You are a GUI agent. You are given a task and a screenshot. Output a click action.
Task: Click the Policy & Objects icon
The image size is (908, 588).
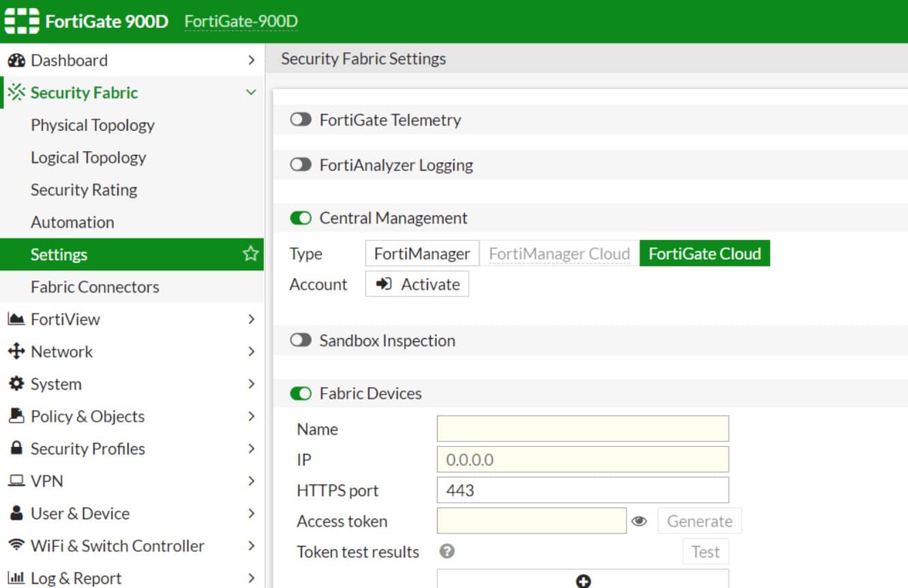pyautogui.click(x=16, y=416)
